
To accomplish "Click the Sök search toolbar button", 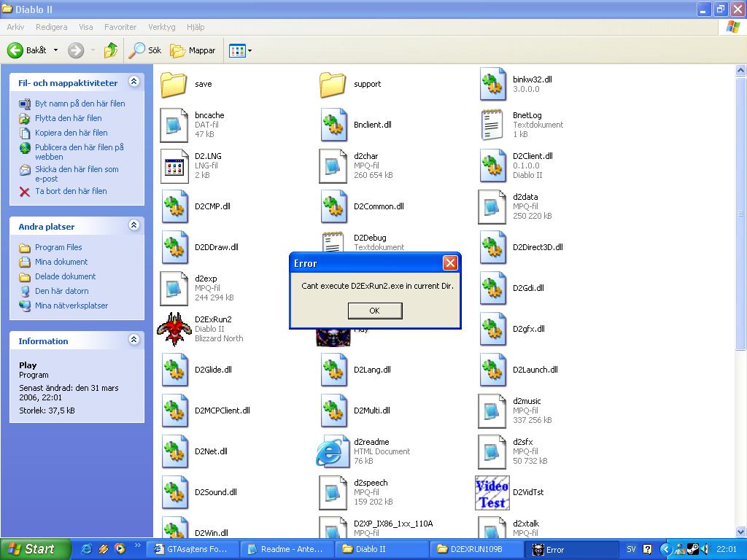I will (145, 50).
